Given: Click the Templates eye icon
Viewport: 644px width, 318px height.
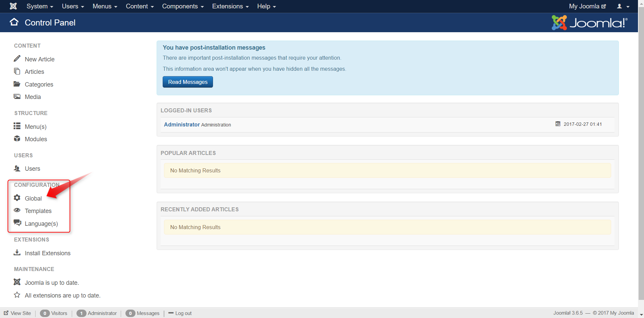Looking at the screenshot, I should pos(17,210).
